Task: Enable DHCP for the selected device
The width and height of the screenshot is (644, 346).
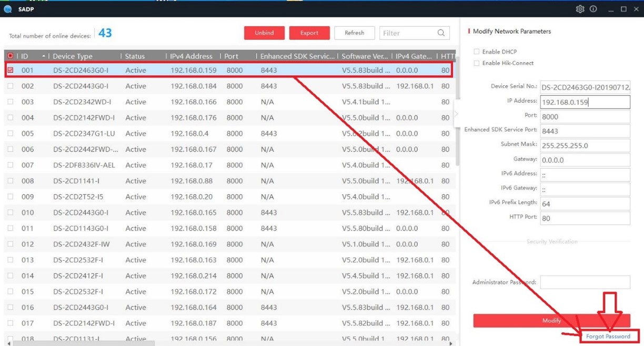Action: click(477, 52)
